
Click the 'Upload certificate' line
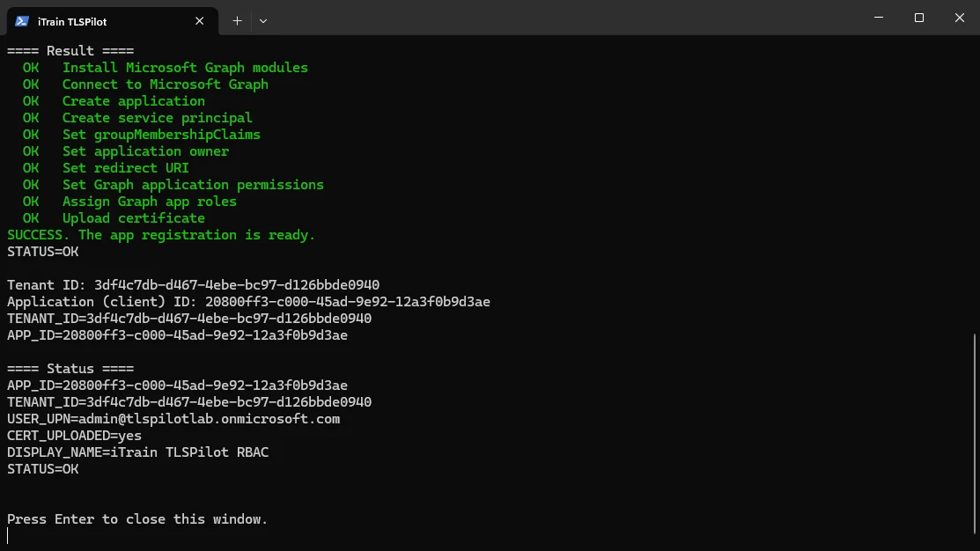(133, 218)
